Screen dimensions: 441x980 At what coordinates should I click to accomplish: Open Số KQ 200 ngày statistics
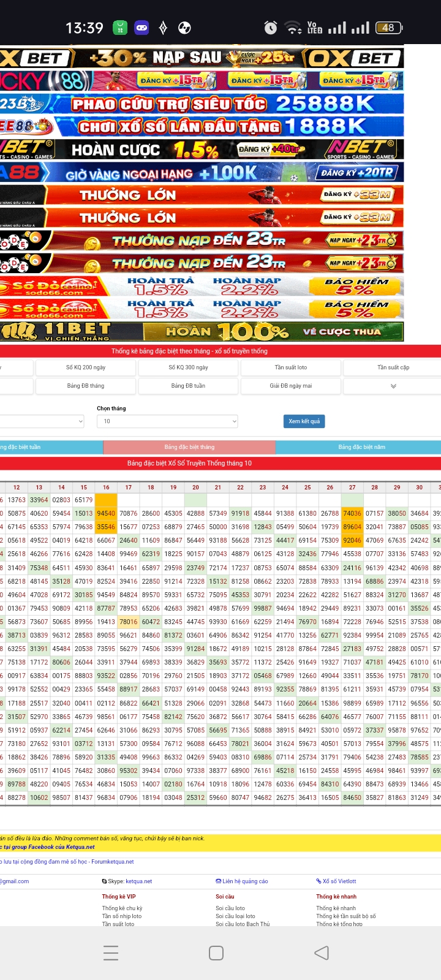86,367
